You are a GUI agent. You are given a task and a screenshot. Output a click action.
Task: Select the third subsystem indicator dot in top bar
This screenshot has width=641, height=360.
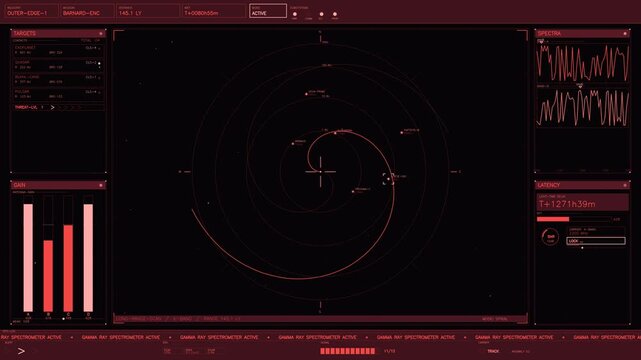click(321, 14)
